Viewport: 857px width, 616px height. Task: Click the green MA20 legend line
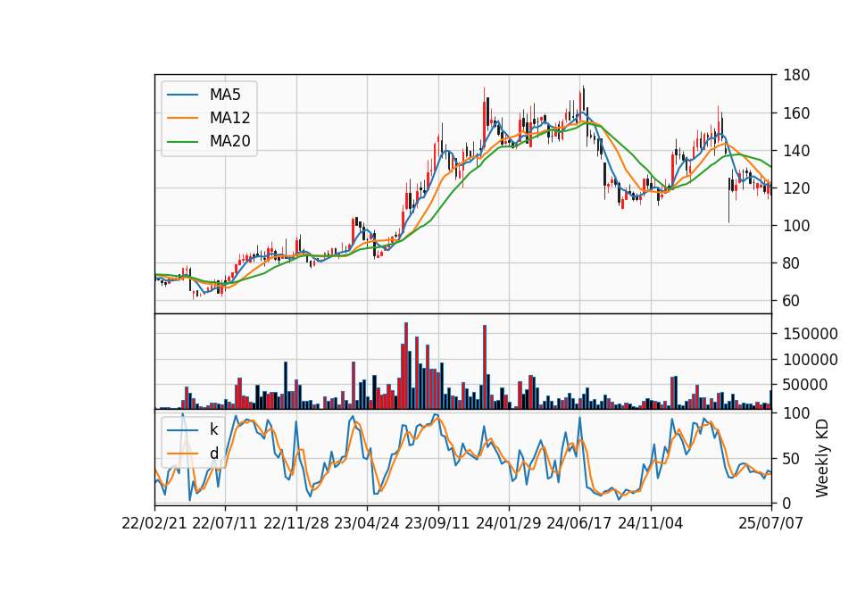point(182,141)
